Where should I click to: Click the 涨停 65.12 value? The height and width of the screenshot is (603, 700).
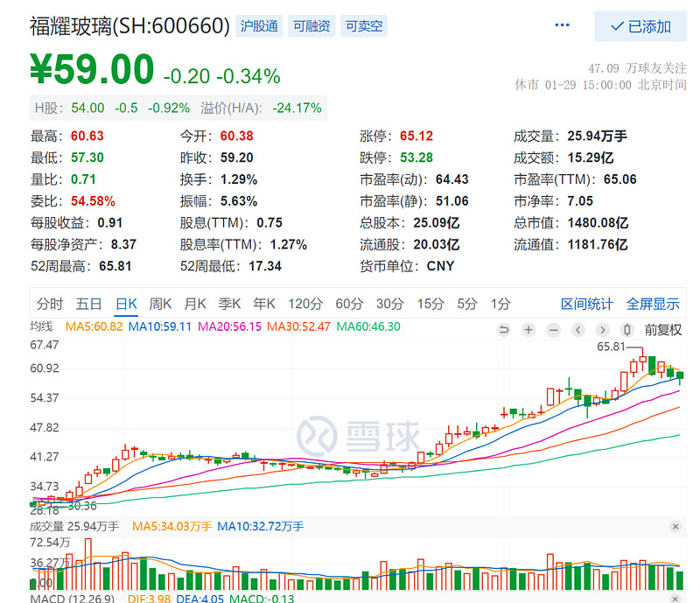coord(416,136)
